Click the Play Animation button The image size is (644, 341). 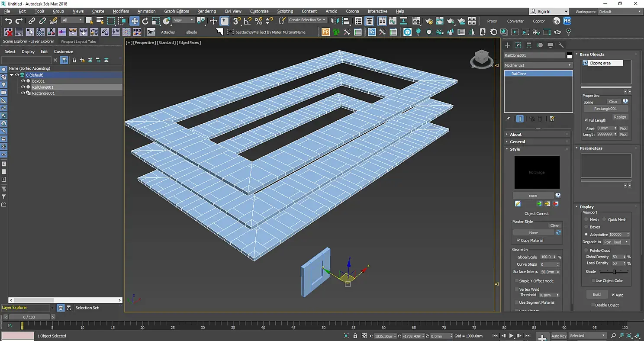pyautogui.click(x=511, y=336)
